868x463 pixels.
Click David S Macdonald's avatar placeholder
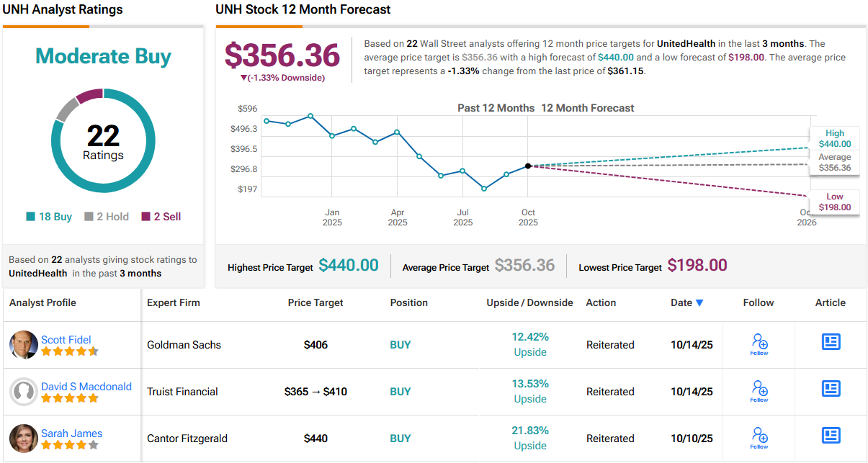tap(23, 392)
